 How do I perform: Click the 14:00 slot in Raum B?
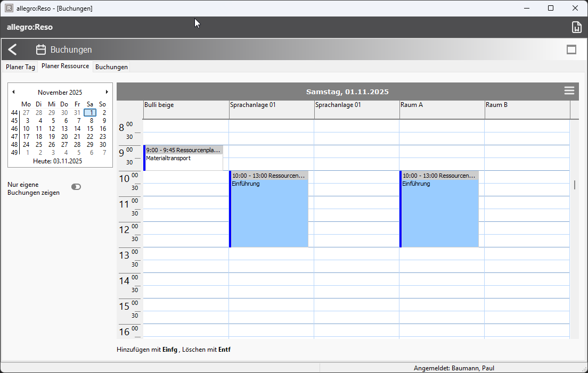(527, 279)
